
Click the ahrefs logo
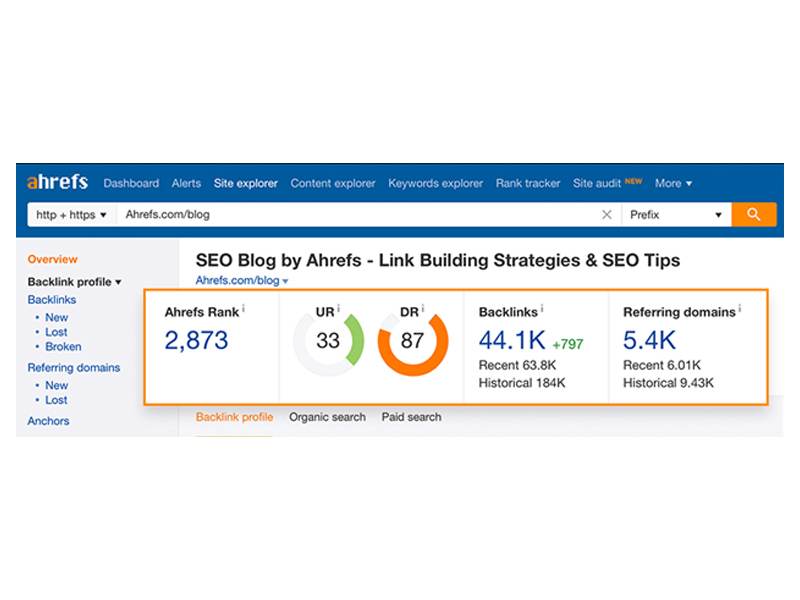[x=58, y=183]
